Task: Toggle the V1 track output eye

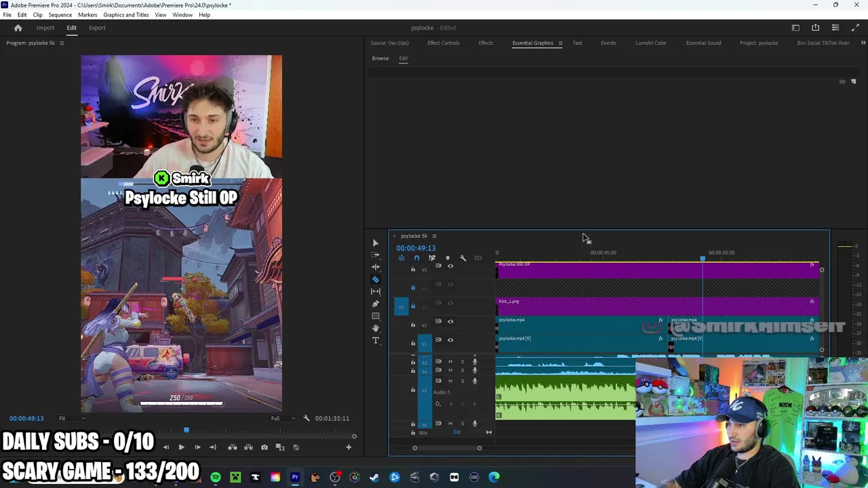Action: 450,340
